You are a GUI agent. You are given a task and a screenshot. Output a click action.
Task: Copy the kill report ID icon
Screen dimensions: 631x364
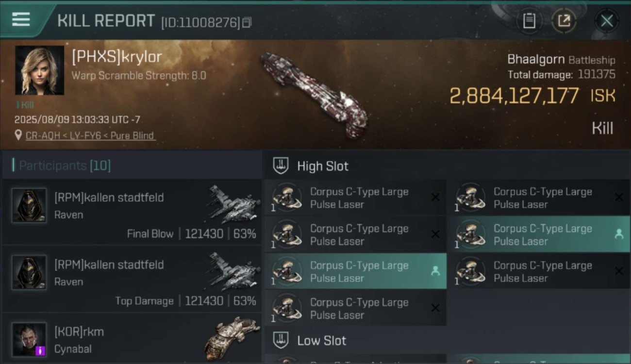247,22
